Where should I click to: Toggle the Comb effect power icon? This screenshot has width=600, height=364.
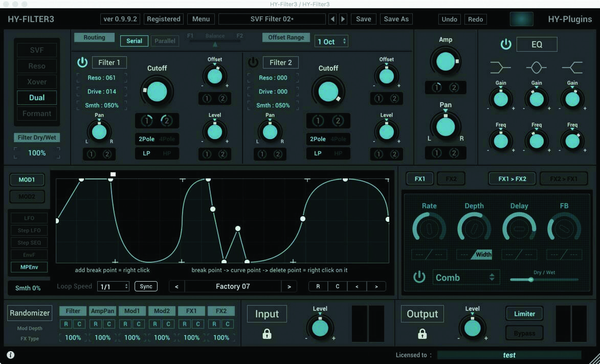click(x=419, y=277)
